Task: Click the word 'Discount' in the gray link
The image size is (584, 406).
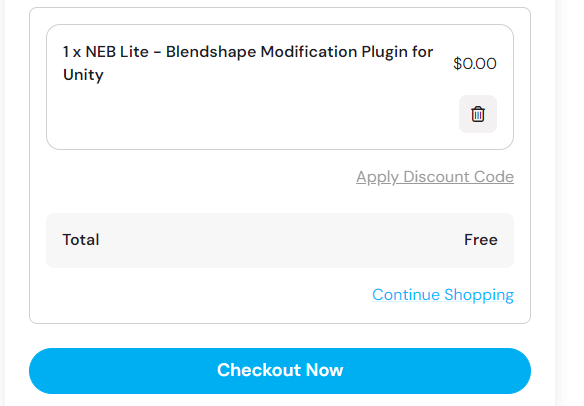Action: click(431, 177)
